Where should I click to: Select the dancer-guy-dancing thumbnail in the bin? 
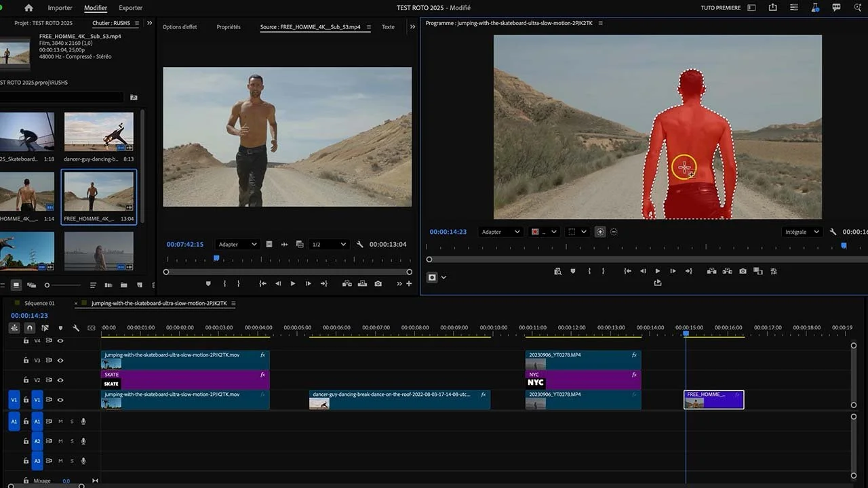pos(98,131)
